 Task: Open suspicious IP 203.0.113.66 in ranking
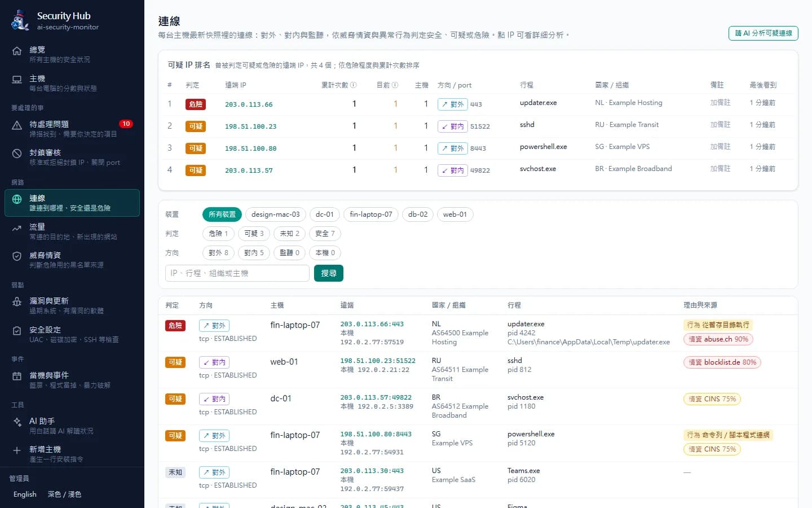[249, 104]
